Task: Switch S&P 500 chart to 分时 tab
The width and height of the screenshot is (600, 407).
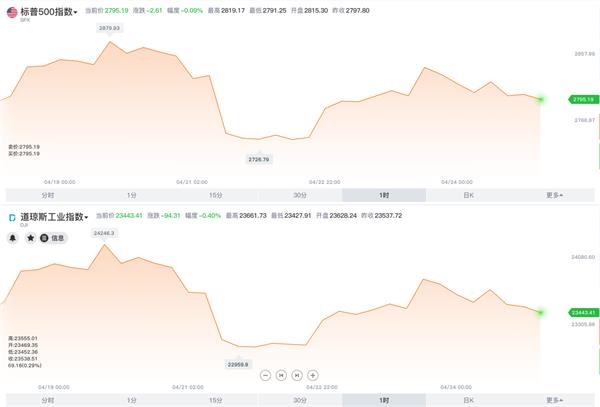Action: tap(48, 195)
